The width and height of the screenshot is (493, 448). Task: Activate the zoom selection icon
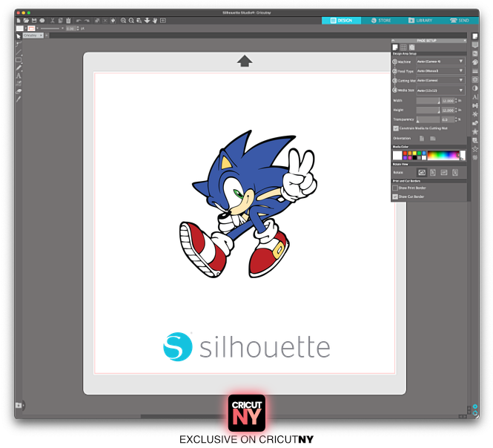click(x=139, y=21)
